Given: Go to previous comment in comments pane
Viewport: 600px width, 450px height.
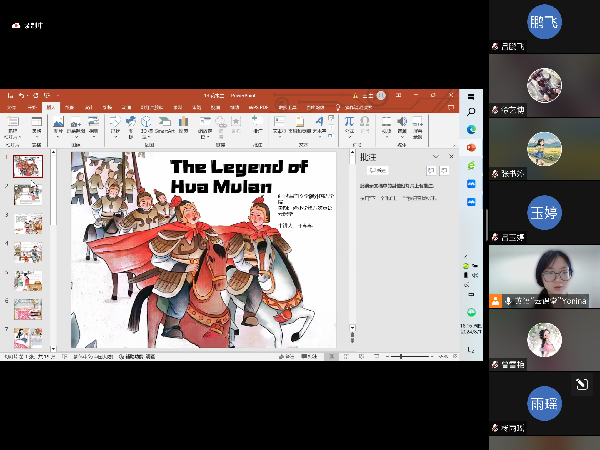Looking at the screenshot, I should click(431, 171).
